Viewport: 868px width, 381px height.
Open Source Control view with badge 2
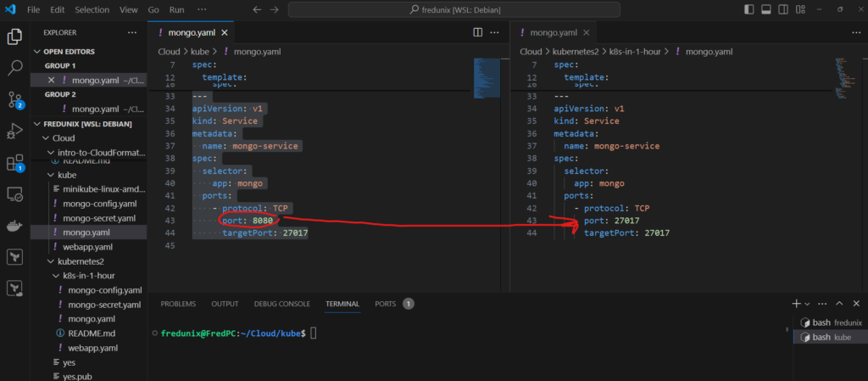coord(14,100)
